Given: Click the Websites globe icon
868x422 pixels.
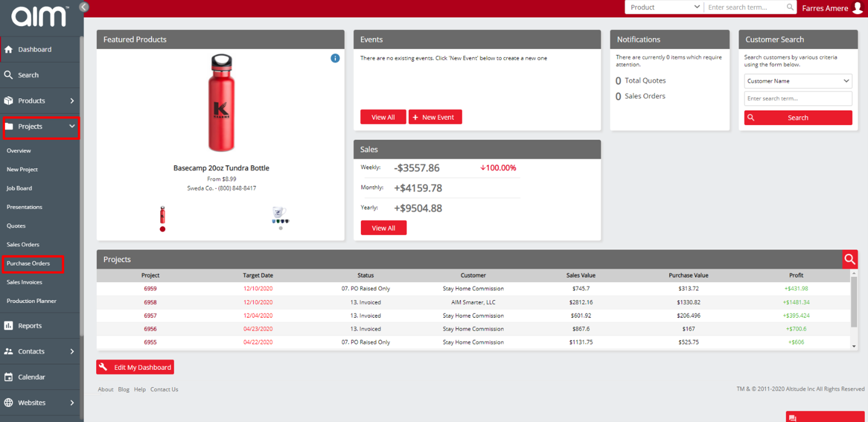Looking at the screenshot, I should point(9,402).
